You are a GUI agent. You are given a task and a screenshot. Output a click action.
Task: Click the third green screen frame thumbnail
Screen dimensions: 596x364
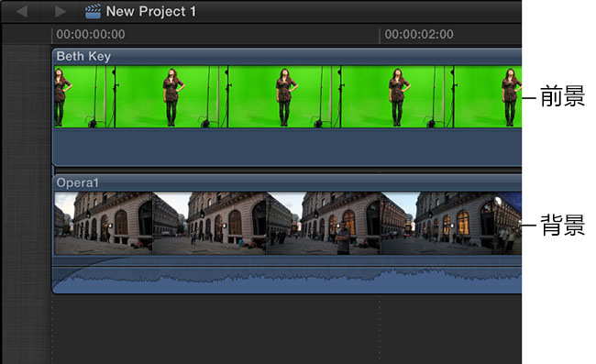[284, 97]
